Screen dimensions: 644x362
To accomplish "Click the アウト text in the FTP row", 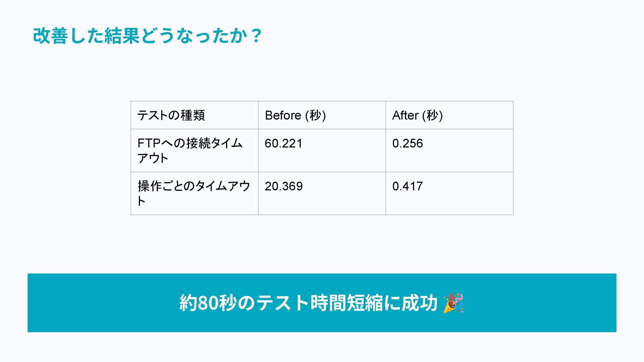I will coord(153,158).
